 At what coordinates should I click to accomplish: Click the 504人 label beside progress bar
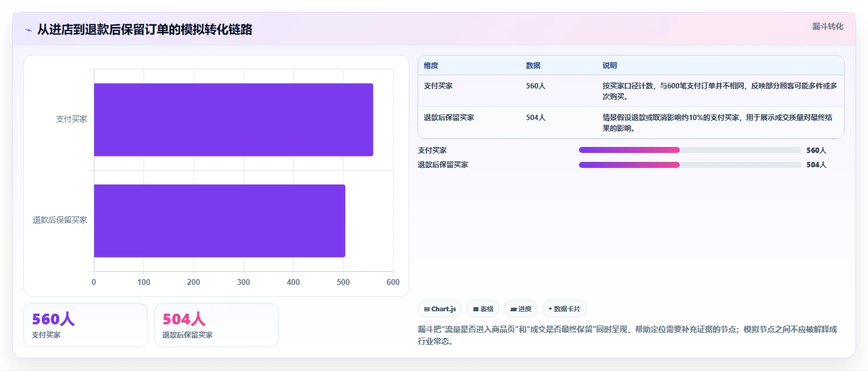coord(816,165)
